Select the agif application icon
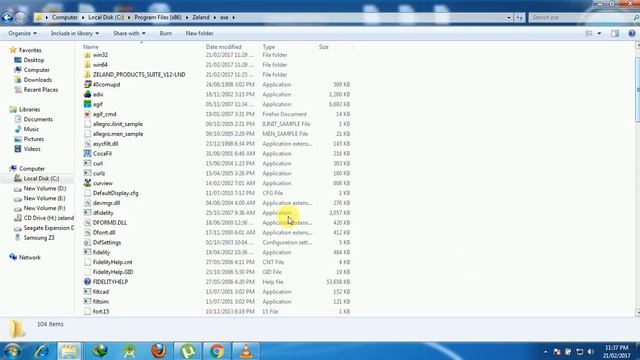The width and height of the screenshot is (640, 360). 87,104
